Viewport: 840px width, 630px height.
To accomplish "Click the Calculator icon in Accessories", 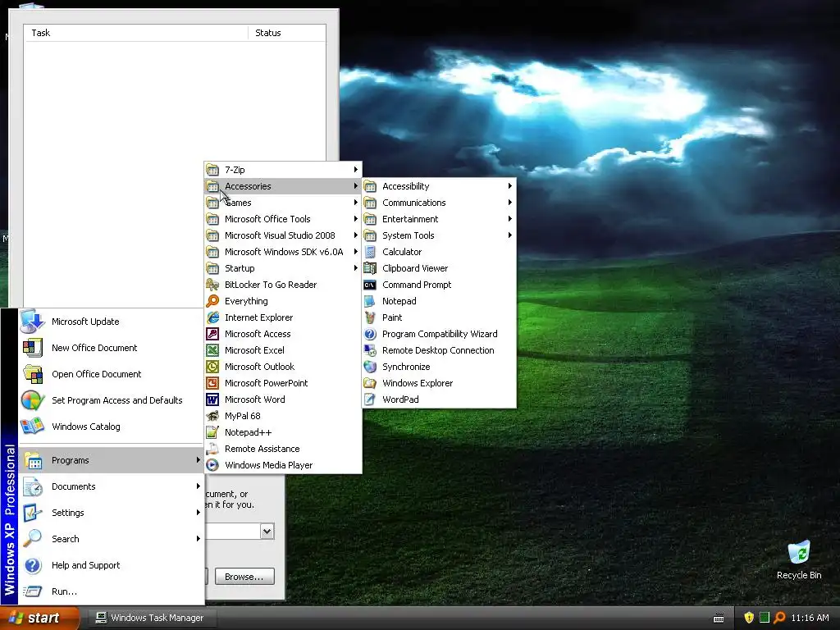I will [370, 252].
